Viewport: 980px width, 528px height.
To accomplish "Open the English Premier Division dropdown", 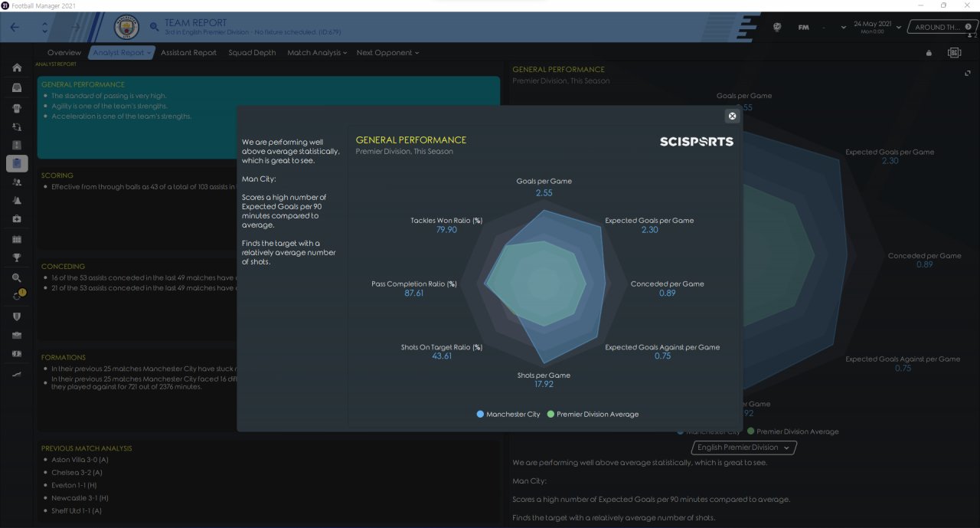I will click(x=744, y=448).
